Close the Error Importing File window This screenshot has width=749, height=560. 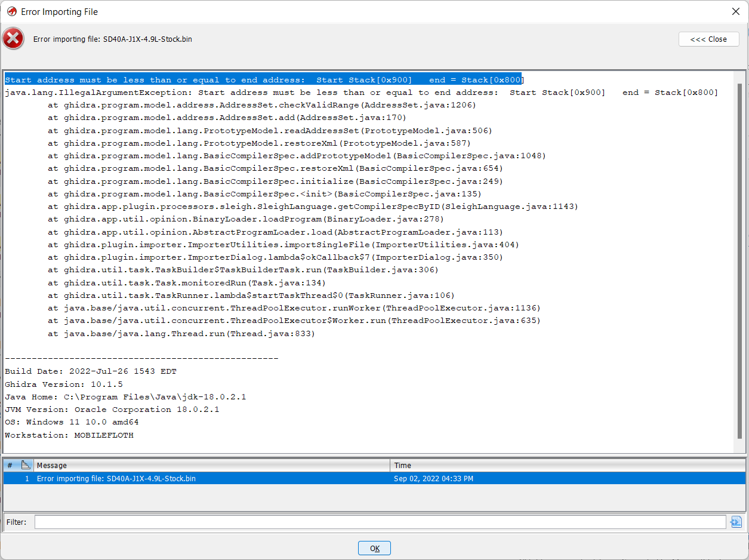click(735, 11)
